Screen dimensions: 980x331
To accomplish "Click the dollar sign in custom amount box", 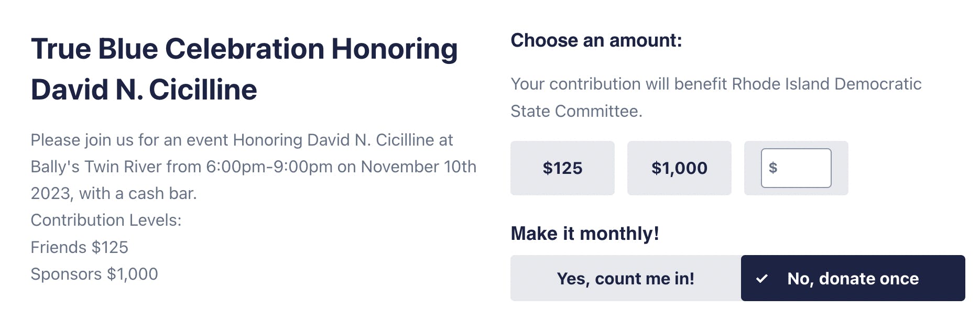I will 773,168.
